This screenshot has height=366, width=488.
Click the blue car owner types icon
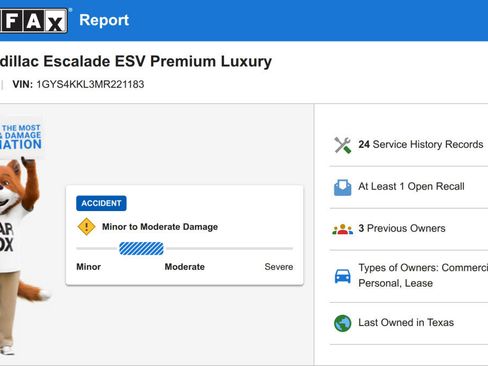343,276
